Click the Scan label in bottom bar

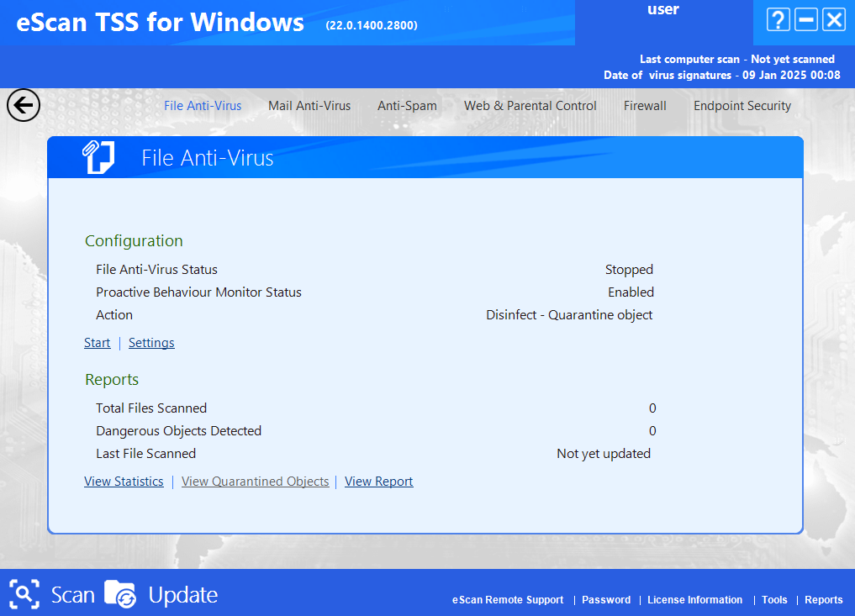tap(73, 595)
